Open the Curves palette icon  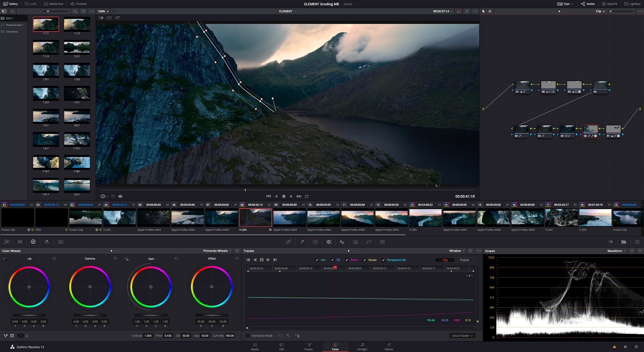pyautogui.click(x=289, y=242)
